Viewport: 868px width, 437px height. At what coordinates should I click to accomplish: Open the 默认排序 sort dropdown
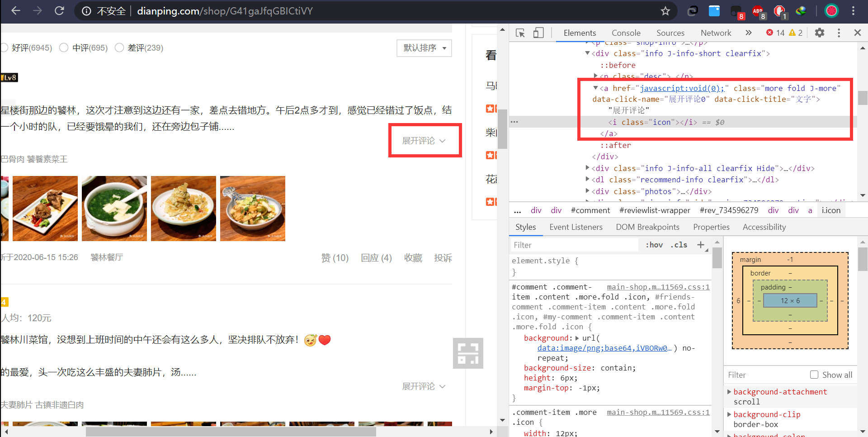(424, 48)
